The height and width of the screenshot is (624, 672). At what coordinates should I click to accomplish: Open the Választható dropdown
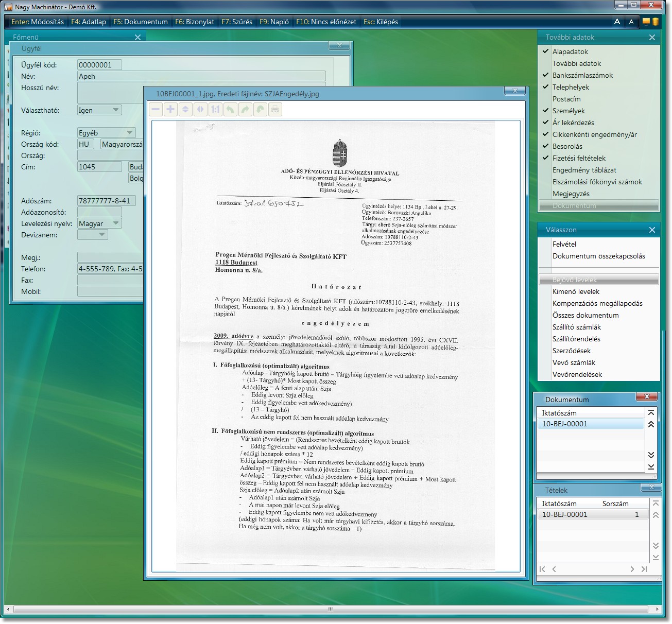[116, 110]
